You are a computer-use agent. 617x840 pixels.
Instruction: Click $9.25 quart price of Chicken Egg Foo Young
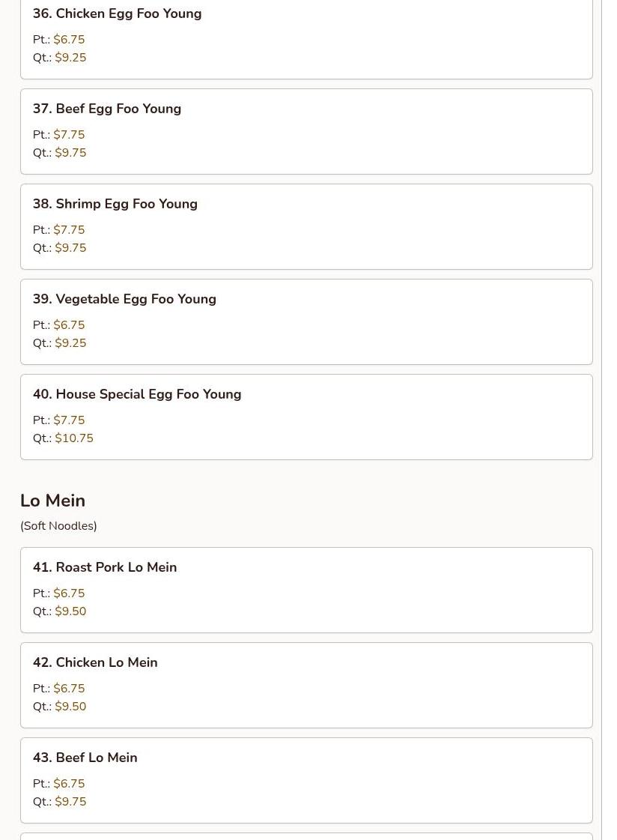70,57
